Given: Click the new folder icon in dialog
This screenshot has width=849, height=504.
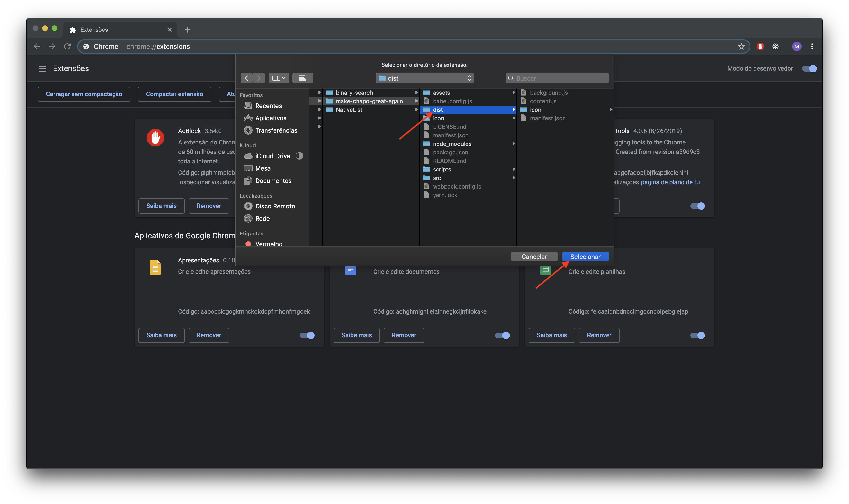Looking at the screenshot, I should pyautogui.click(x=302, y=78).
